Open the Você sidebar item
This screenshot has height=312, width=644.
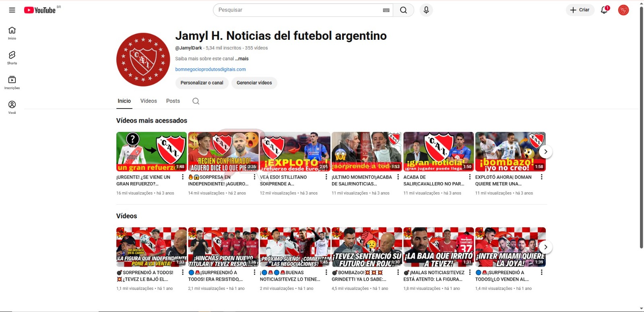coord(12,107)
